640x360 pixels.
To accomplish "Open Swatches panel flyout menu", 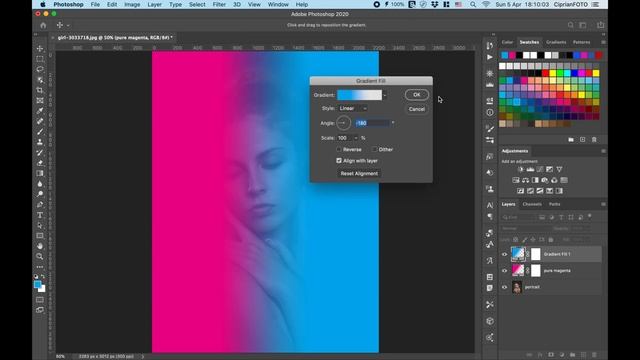I will point(603,42).
